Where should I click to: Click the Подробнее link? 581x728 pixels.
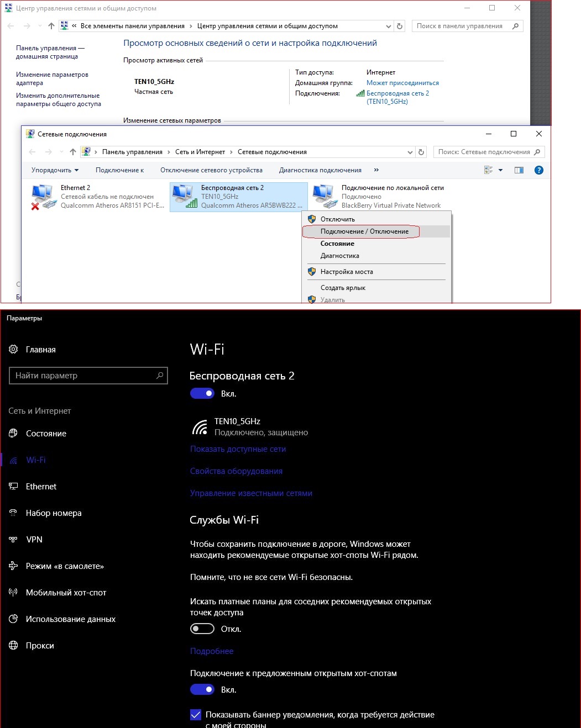coord(212,651)
